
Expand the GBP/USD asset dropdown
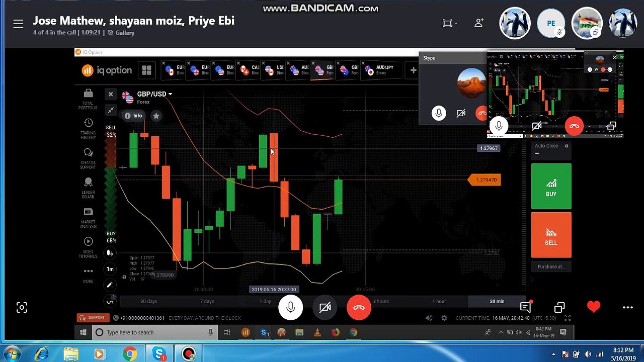click(154, 94)
